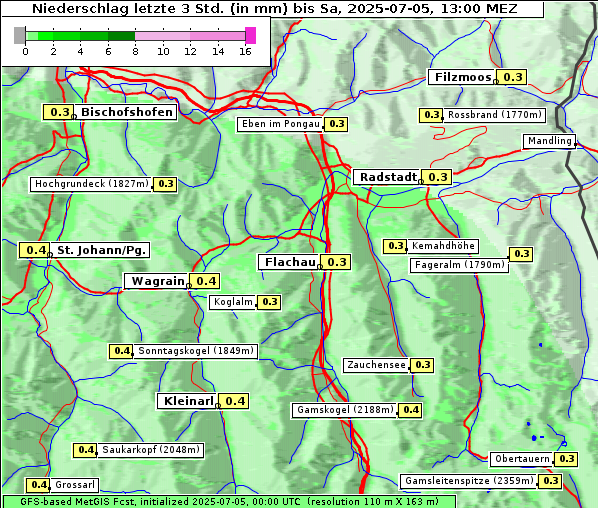Select the 0.3 value beside Obertauern

click(566, 460)
